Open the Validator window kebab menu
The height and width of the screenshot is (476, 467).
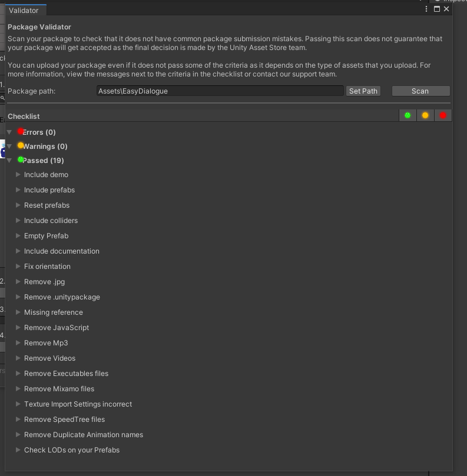(426, 9)
